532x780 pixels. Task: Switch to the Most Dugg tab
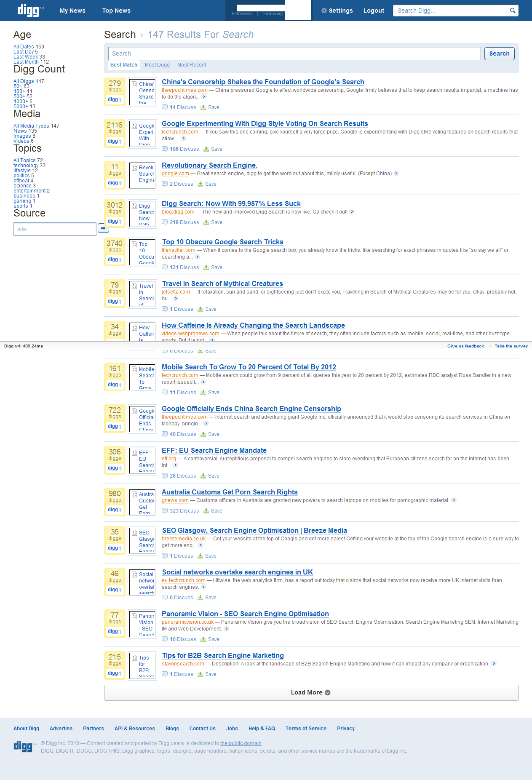click(157, 65)
